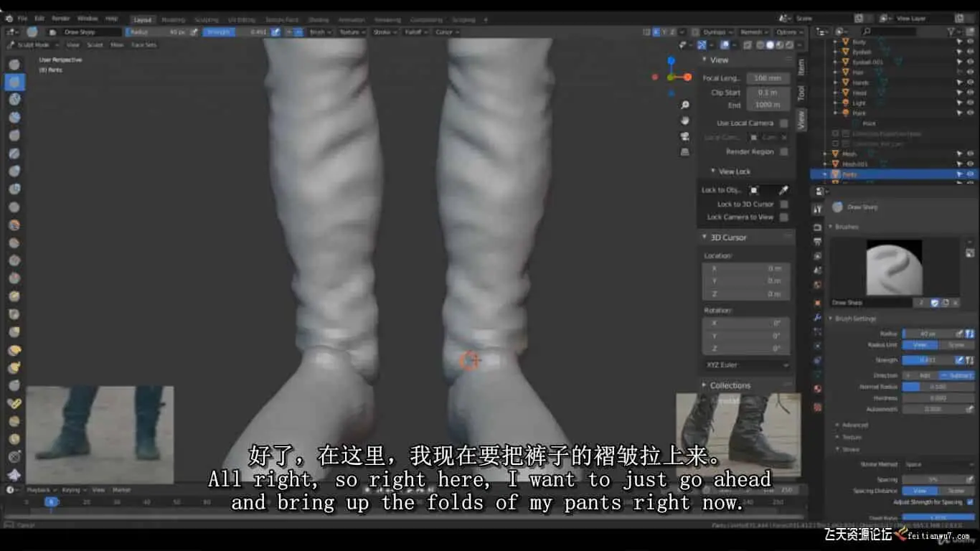Tick the Lock to 3D Cursor checkbox

pos(783,204)
